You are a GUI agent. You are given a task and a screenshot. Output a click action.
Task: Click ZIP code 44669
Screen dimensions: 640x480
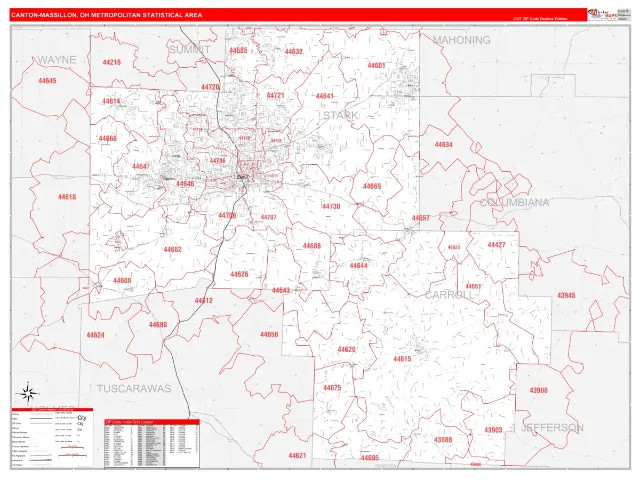click(372, 187)
